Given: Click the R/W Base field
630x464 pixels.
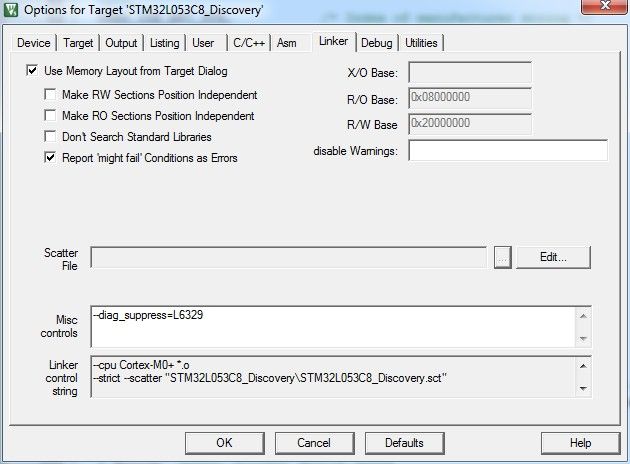Looking at the screenshot, I should pyautogui.click(x=470, y=124).
